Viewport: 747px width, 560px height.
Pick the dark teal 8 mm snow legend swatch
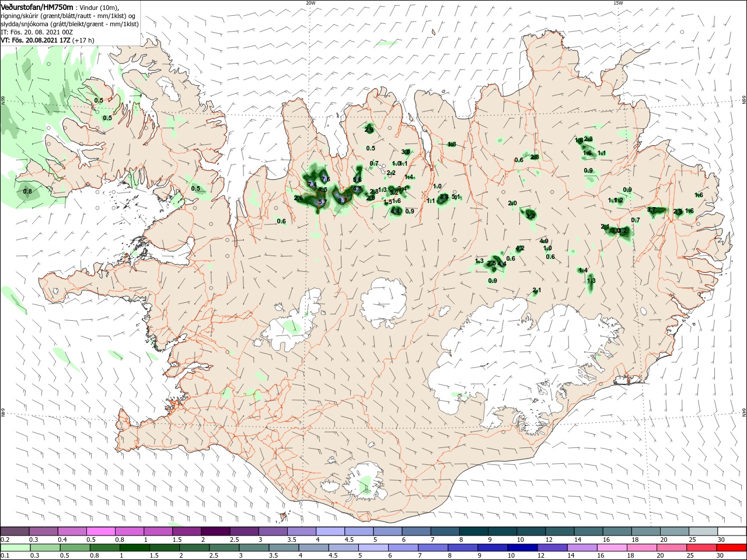click(473, 531)
